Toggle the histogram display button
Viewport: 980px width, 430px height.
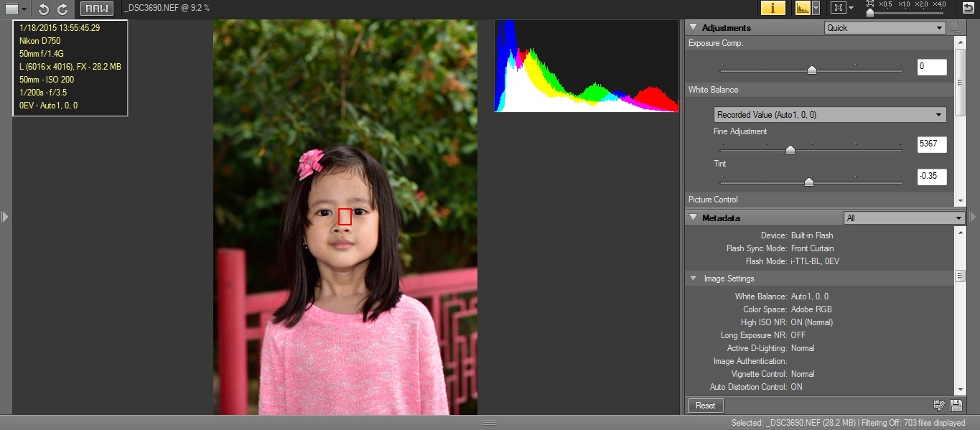point(802,8)
